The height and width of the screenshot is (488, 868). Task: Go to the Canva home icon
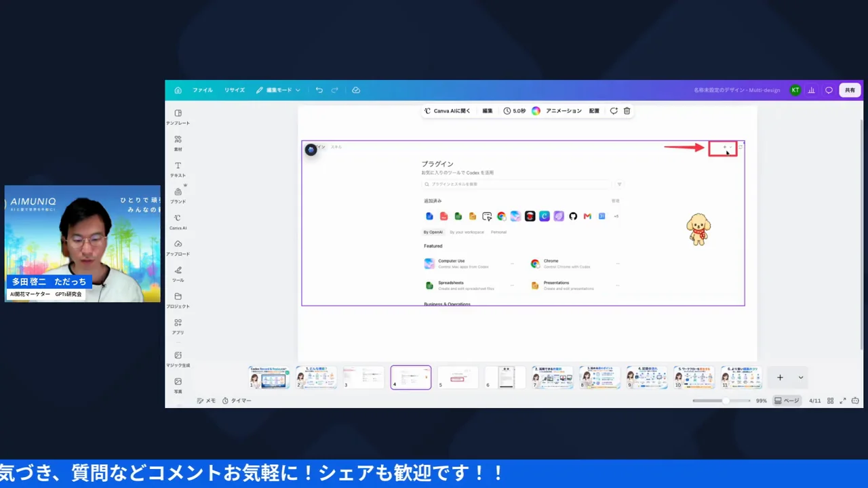click(x=178, y=90)
